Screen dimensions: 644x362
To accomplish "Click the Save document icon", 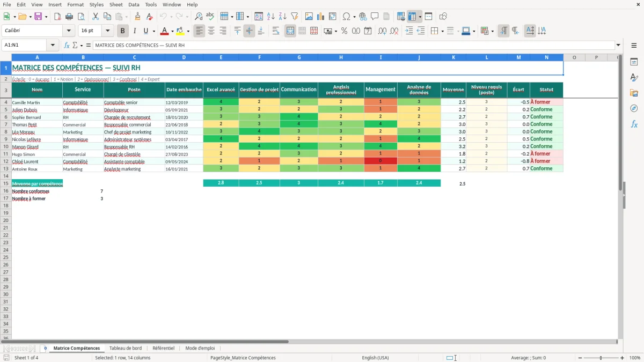I will (38, 16).
